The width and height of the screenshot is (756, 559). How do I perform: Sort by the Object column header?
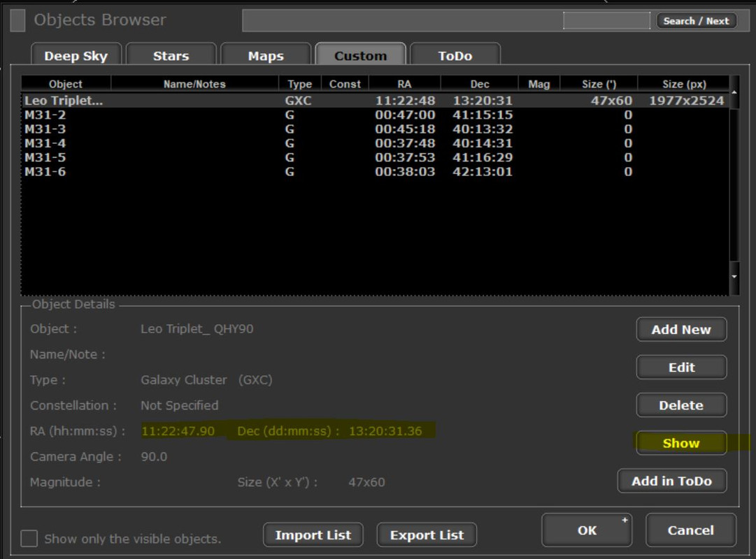pyautogui.click(x=66, y=84)
